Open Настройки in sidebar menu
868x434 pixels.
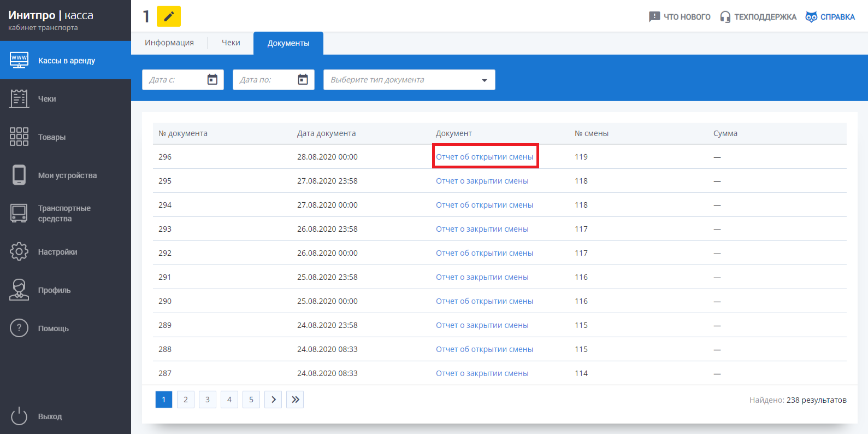tap(66, 251)
